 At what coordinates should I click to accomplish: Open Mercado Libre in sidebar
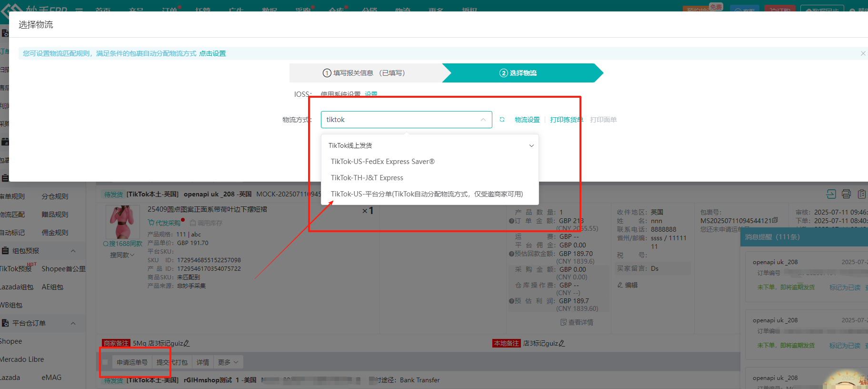(x=21, y=359)
